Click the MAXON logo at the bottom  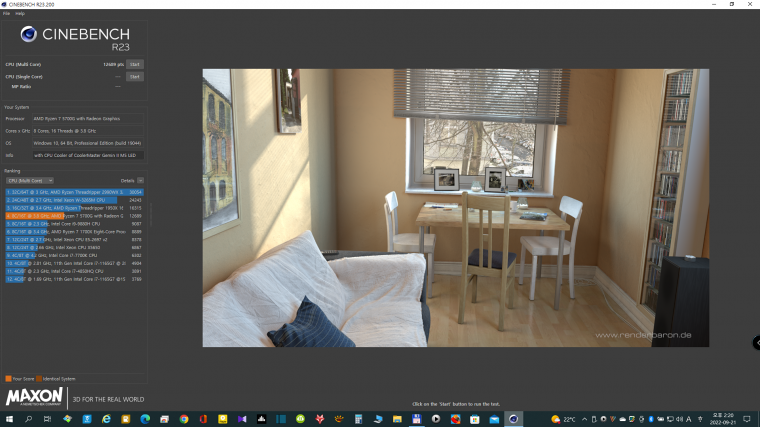(34, 396)
